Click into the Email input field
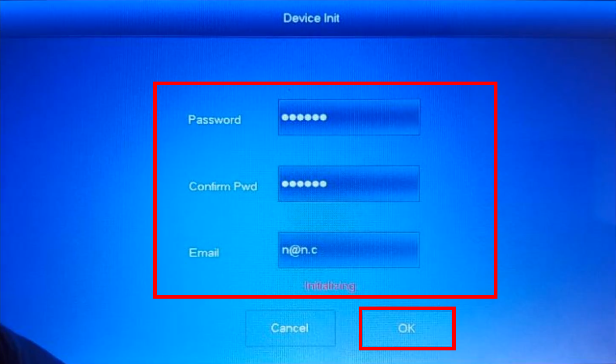 coord(349,250)
